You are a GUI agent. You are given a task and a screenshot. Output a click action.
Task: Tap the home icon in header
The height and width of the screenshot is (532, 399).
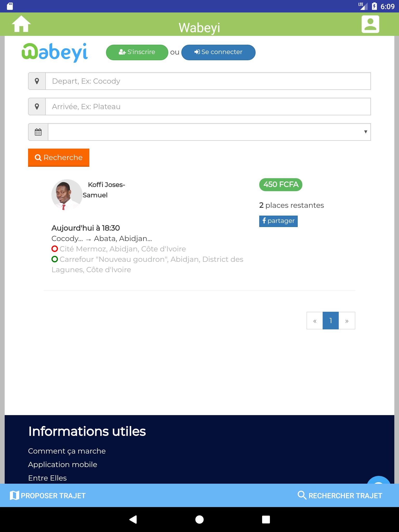pyautogui.click(x=21, y=24)
